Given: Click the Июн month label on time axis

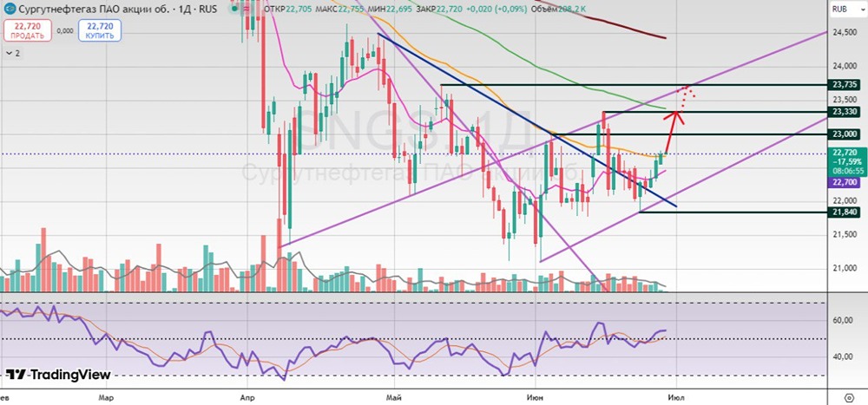Looking at the screenshot, I should 536,397.
